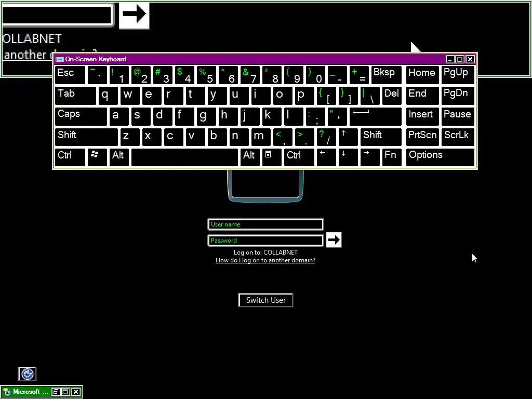Click the left arrow key
This screenshot has width=532, height=399.
click(x=326, y=157)
